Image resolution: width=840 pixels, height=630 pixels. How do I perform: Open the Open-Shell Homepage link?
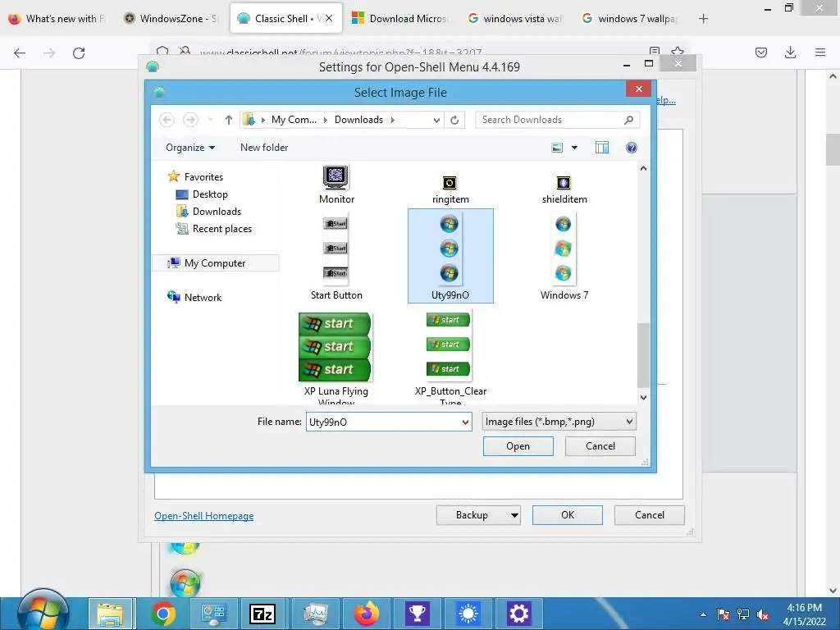pyautogui.click(x=203, y=515)
